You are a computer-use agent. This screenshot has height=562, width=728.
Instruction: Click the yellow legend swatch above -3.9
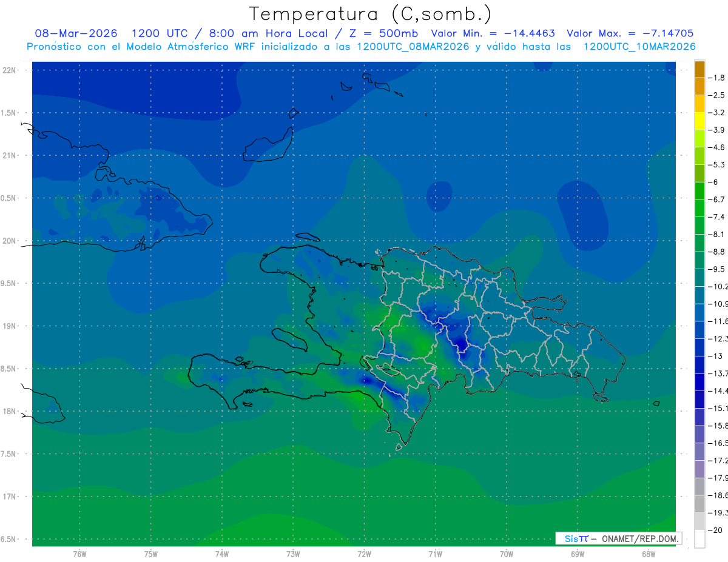699,121
